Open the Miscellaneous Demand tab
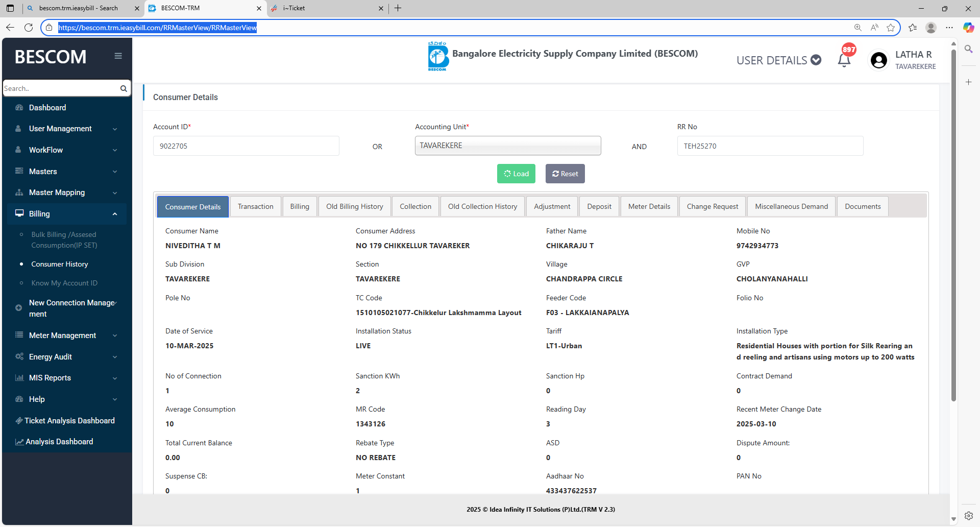Image resolution: width=980 pixels, height=527 pixels. [792, 206]
